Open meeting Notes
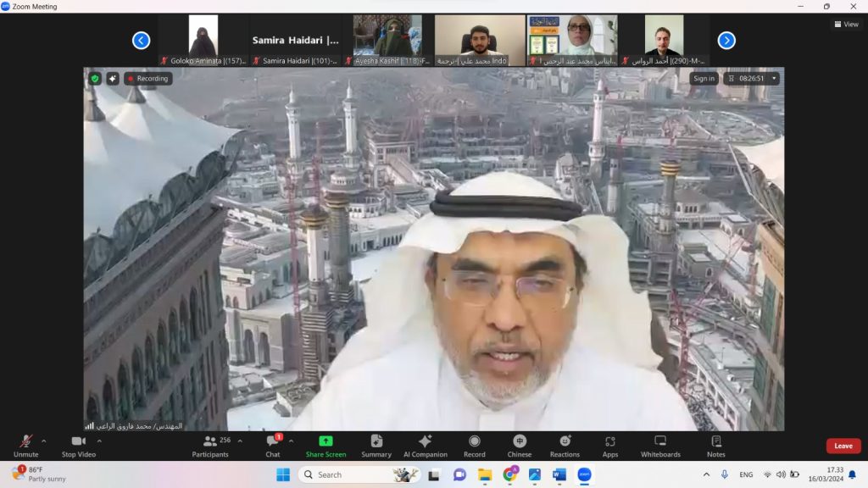868x488 pixels. (x=715, y=446)
